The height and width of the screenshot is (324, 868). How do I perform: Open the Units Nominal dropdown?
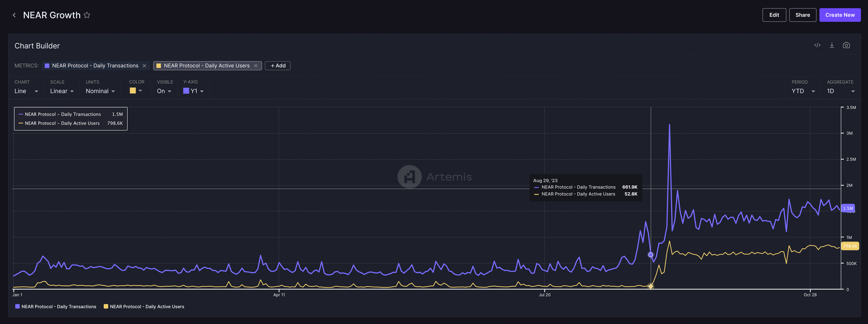point(100,91)
